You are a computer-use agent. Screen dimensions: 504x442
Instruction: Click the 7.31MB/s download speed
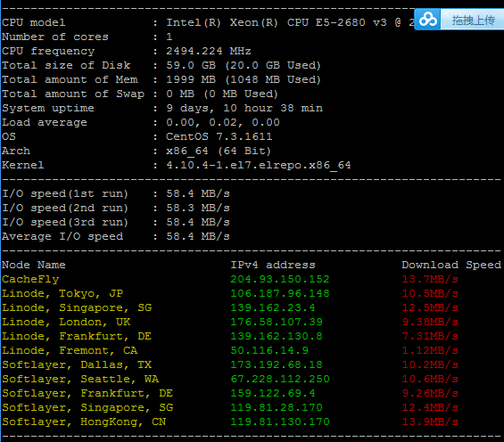pyautogui.click(x=430, y=336)
